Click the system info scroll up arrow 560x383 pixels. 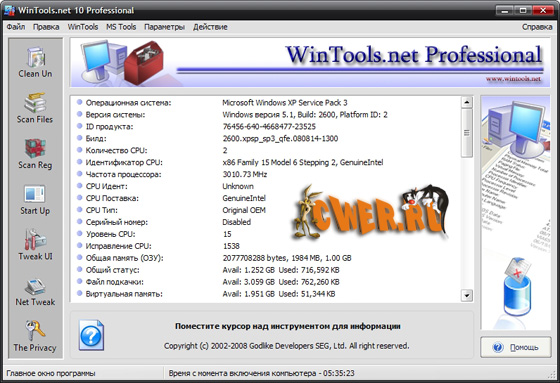467,103
